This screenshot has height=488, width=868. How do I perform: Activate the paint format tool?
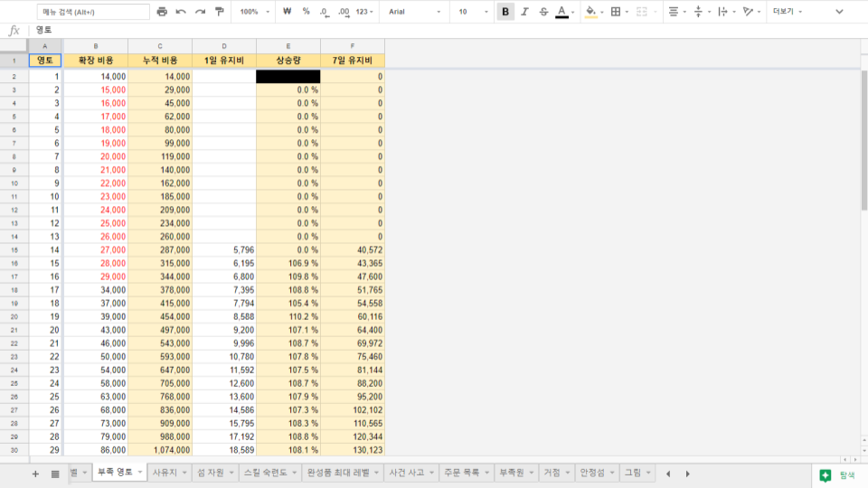pyautogui.click(x=220, y=12)
